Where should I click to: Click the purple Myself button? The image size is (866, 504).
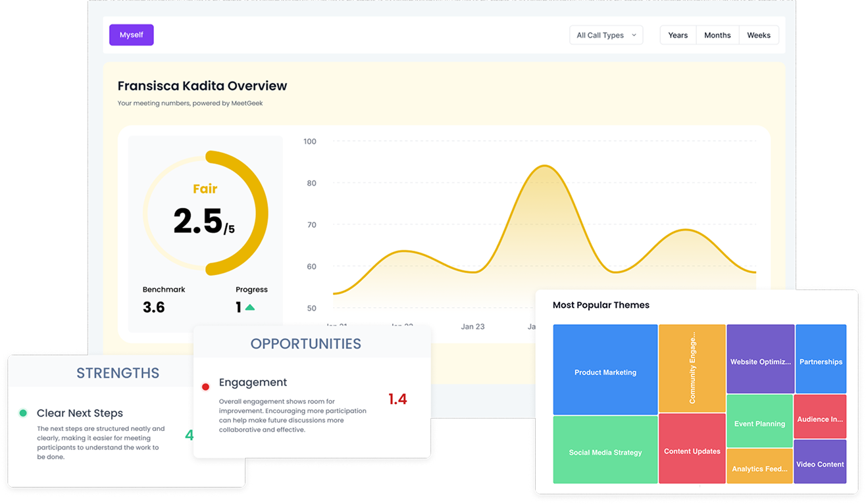pos(131,35)
